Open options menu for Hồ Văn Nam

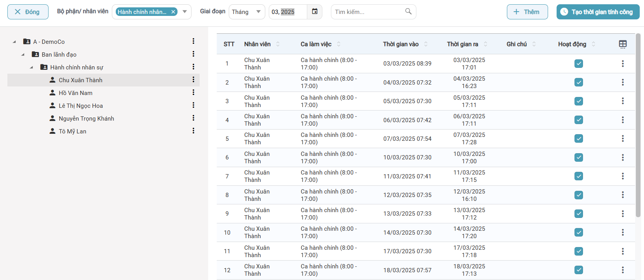[x=193, y=93]
